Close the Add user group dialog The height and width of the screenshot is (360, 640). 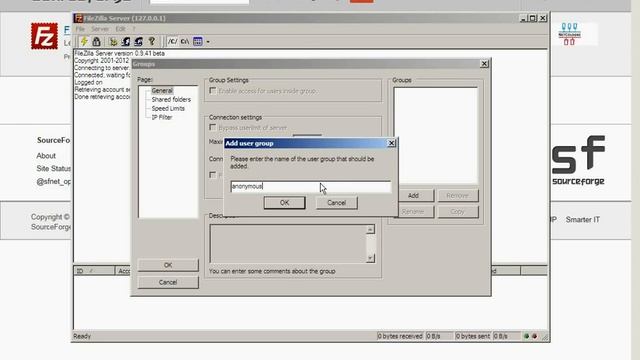[x=391, y=143]
